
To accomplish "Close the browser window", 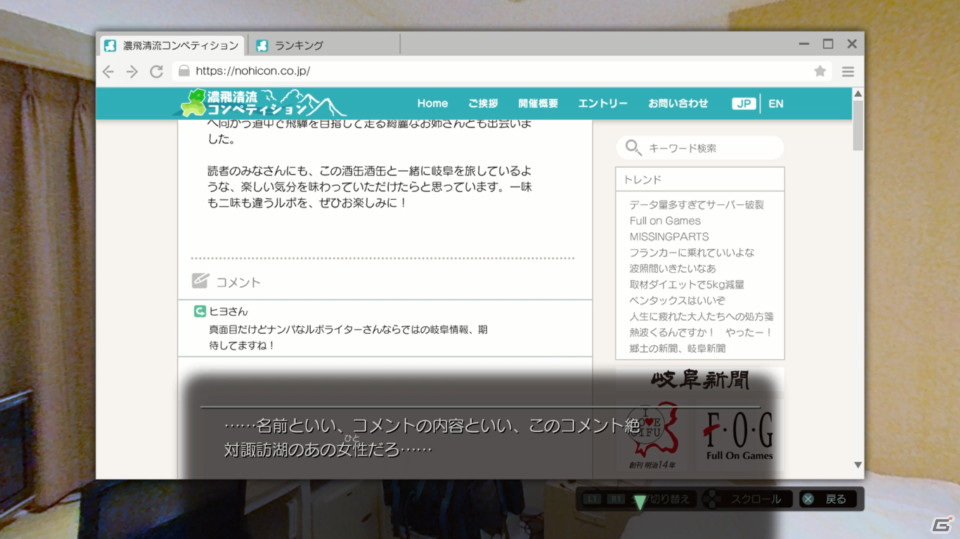I will (852, 44).
